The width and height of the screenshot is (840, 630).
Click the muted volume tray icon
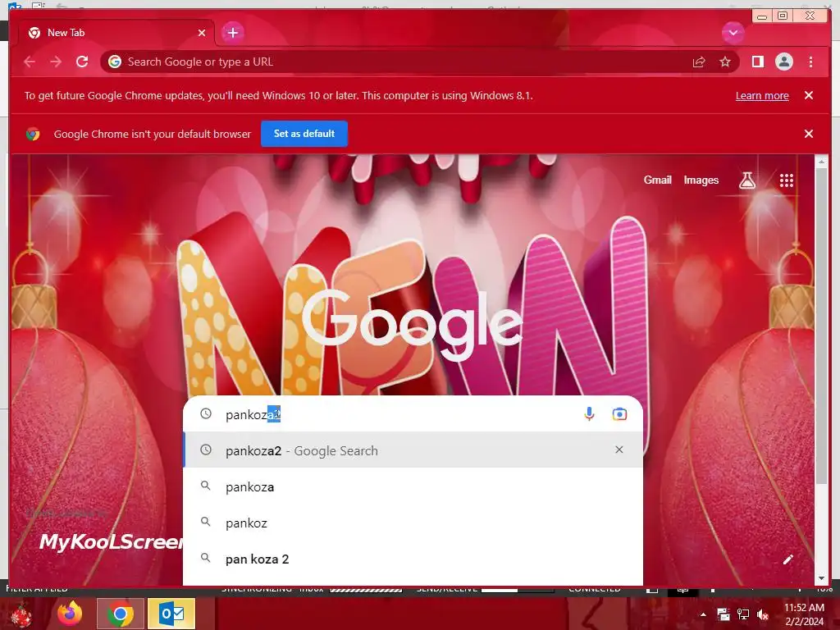pyautogui.click(x=763, y=614)
